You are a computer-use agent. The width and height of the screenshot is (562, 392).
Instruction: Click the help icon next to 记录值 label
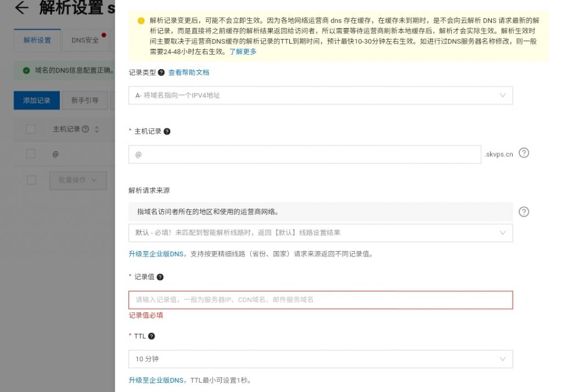click(159, 277)
